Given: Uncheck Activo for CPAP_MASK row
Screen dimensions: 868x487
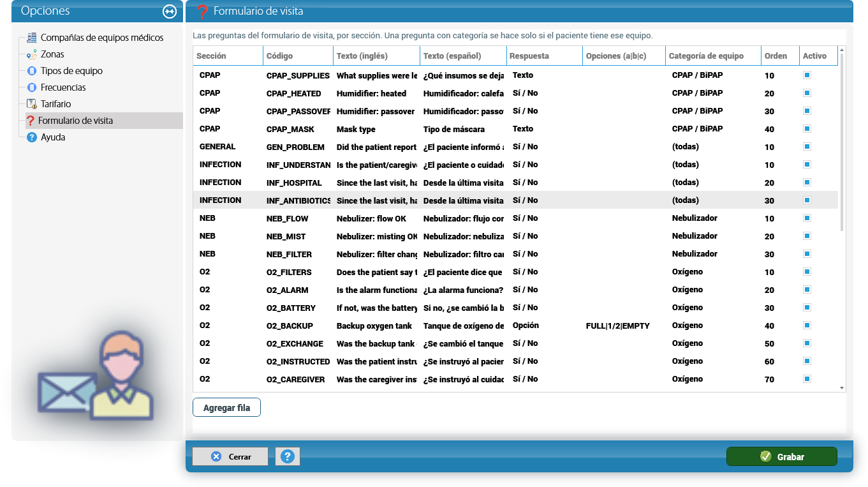Looking at the screenshot, I should coord(807,129).
